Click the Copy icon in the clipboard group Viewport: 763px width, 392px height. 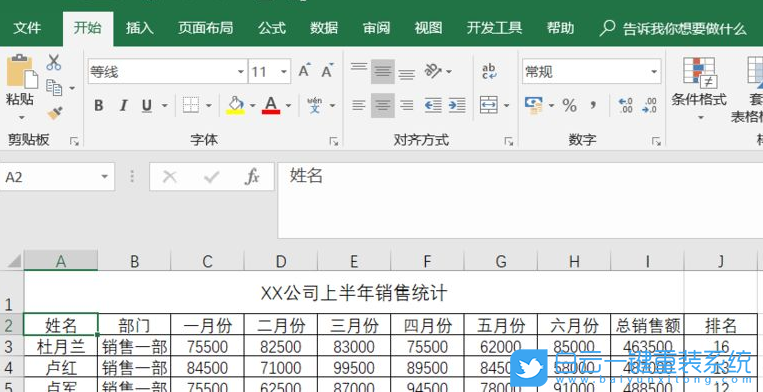(54, 88)
